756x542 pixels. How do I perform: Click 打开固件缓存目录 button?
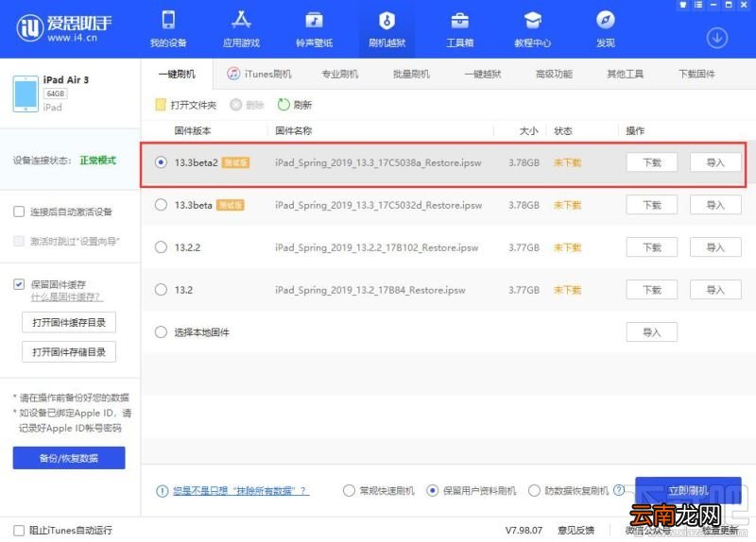(69, 322)
